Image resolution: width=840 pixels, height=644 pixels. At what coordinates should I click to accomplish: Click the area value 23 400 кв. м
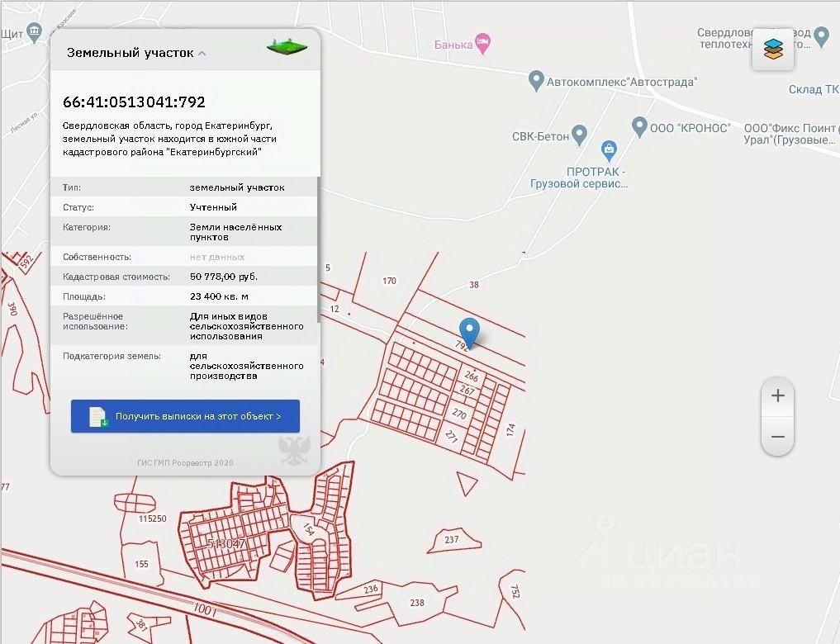coord(219,296)
